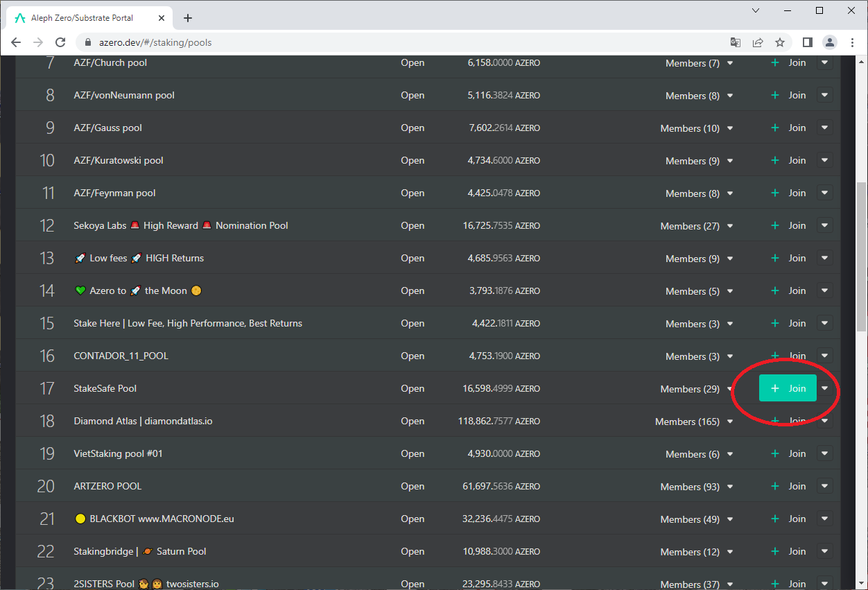The width and height of the screenshot is (868, 590).
Task: Join the Sekoya Labs High Reward pool
Action: [x=788, y=225]
